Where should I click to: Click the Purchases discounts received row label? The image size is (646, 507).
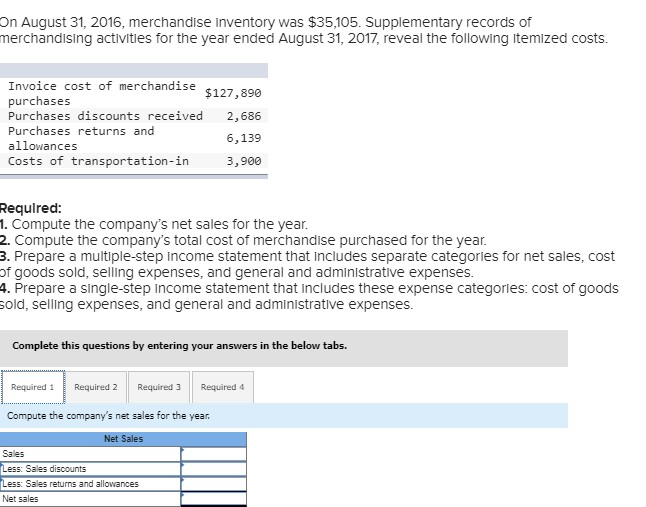point(105,116)
